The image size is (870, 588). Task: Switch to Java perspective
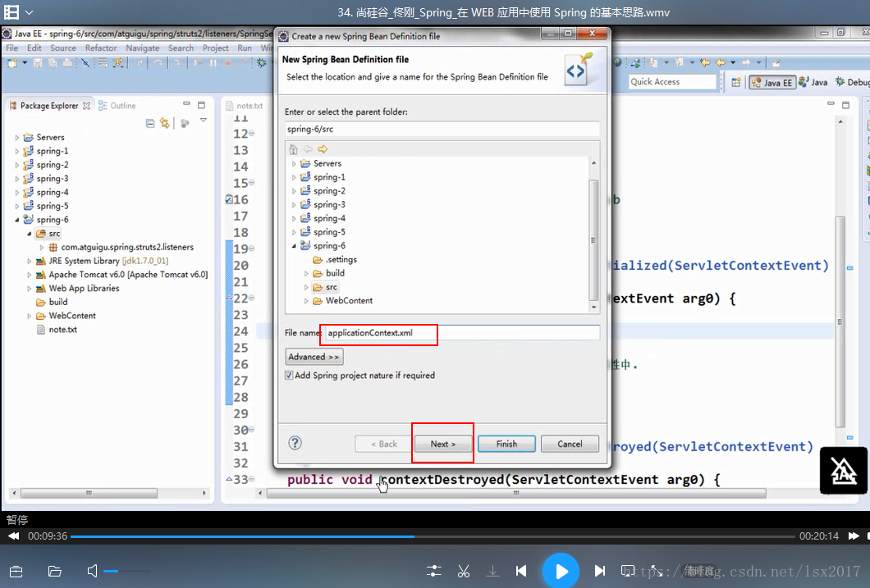point(813,82)
